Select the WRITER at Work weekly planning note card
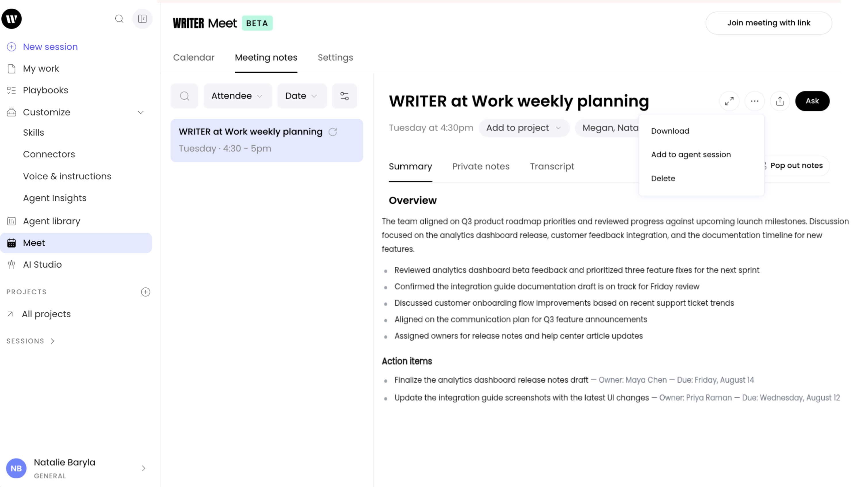The height and width of the screenshot is (487, 868). 267,141
